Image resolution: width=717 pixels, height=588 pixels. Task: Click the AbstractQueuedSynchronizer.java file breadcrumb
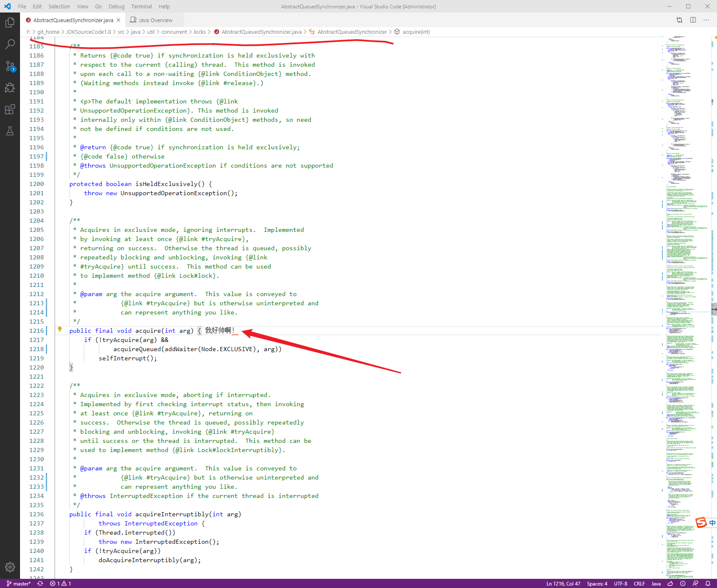261,32
